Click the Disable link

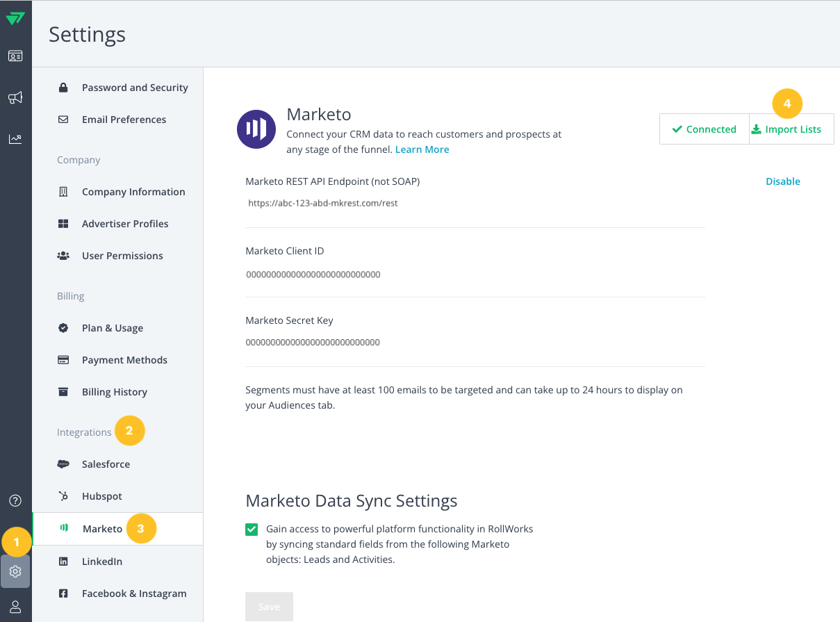point(783,181)
